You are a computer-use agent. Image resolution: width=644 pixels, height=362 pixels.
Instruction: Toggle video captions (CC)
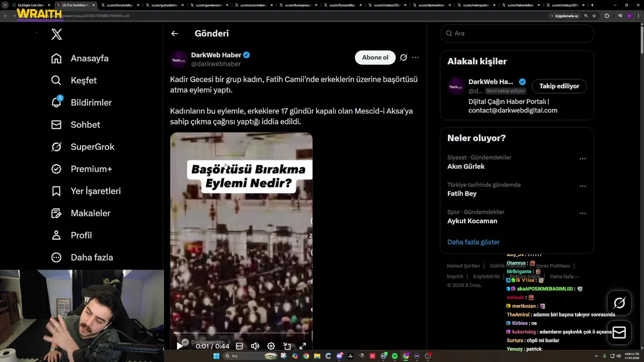[239, 346]
